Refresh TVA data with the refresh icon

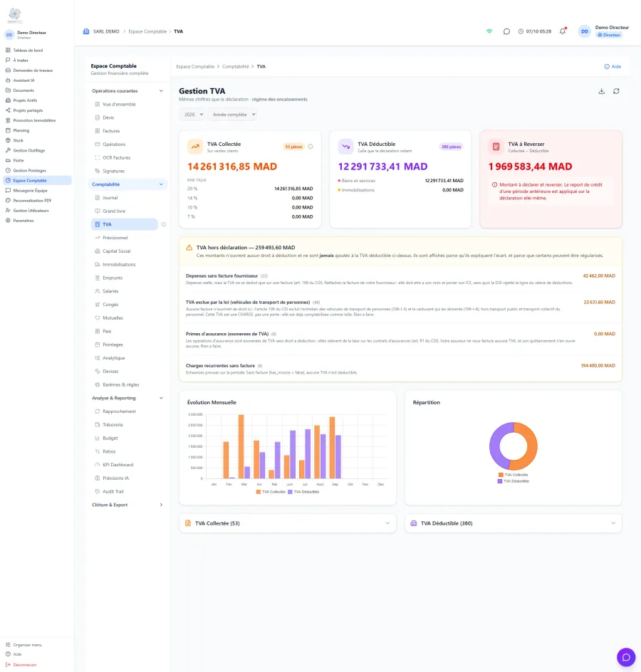[616, 91]
